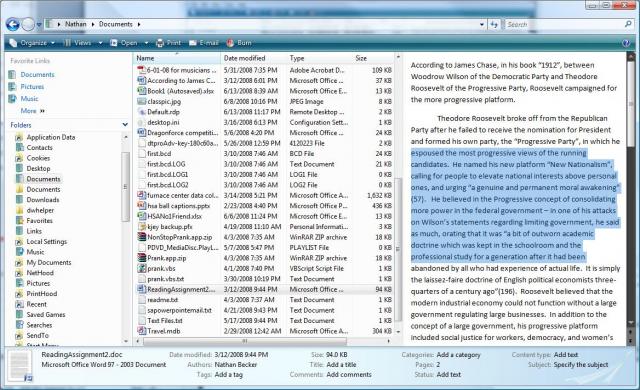Screen dimensions: 640x390
Task: Click the E-mail toolbar button
Action: [204, 43]
